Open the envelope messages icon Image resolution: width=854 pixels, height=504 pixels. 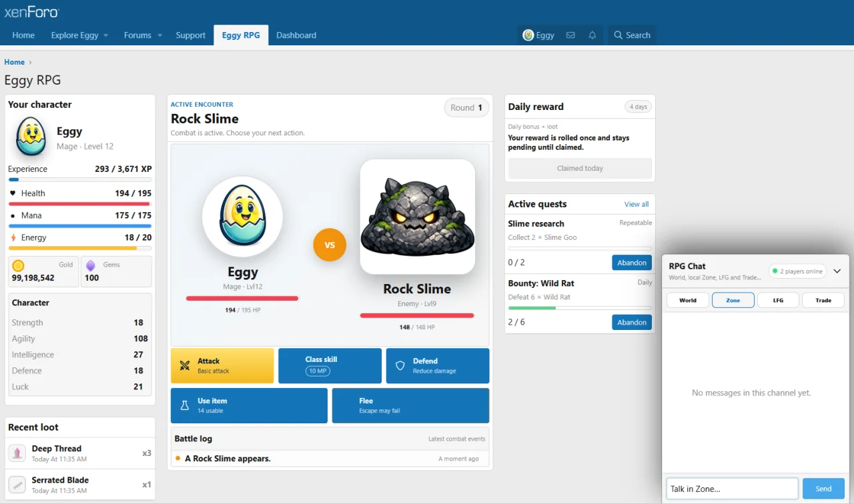point(570,35)
